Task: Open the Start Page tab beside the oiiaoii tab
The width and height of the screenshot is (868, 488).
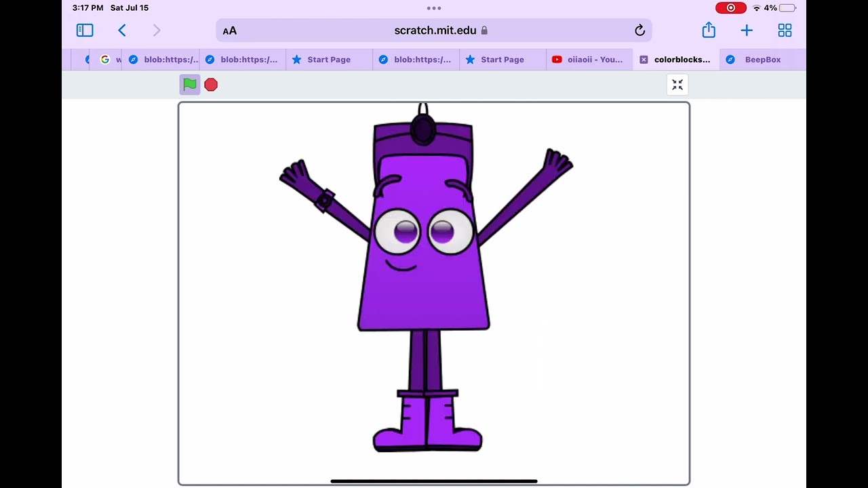Action: (x=502, y=60)
